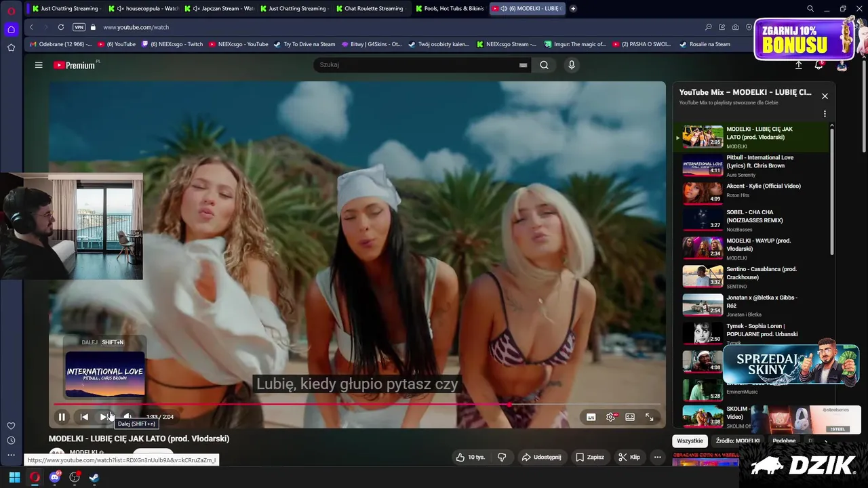Screen dimensions: 868x488
Task: Enter fullscreen in the video player
Action: [650, 417]
